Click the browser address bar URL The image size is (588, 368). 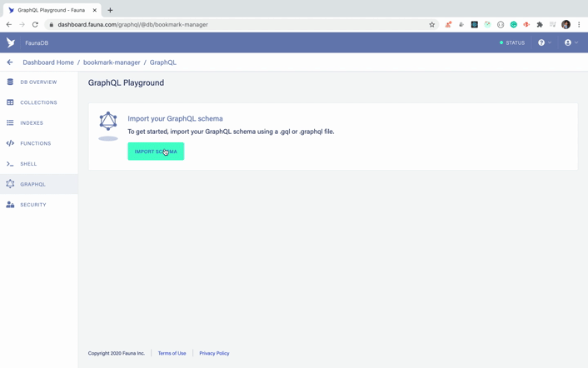pos(132,25)
